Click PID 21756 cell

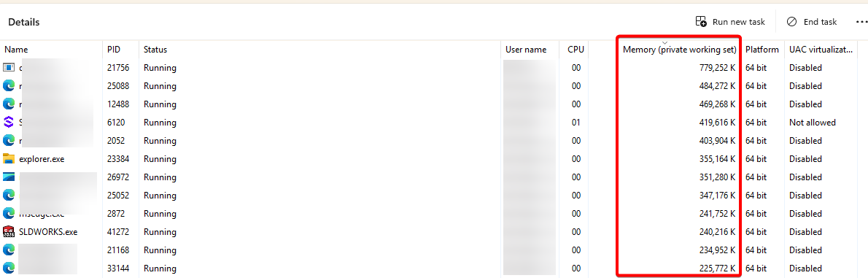118,68
